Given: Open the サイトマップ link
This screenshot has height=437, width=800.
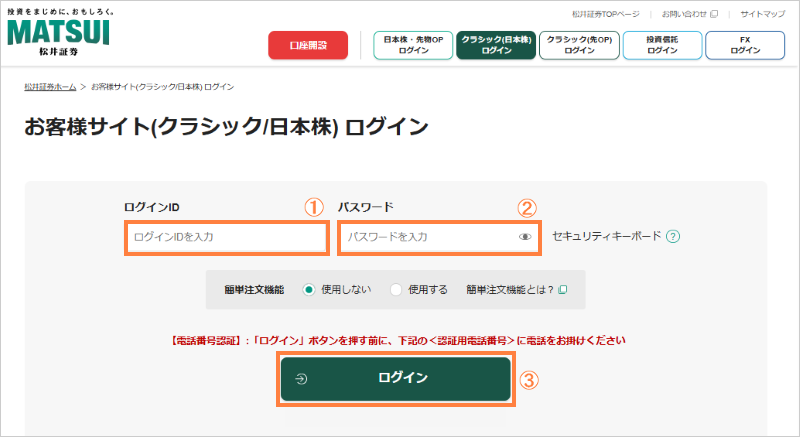Looking at the screenshot, I should pos(762,15).
